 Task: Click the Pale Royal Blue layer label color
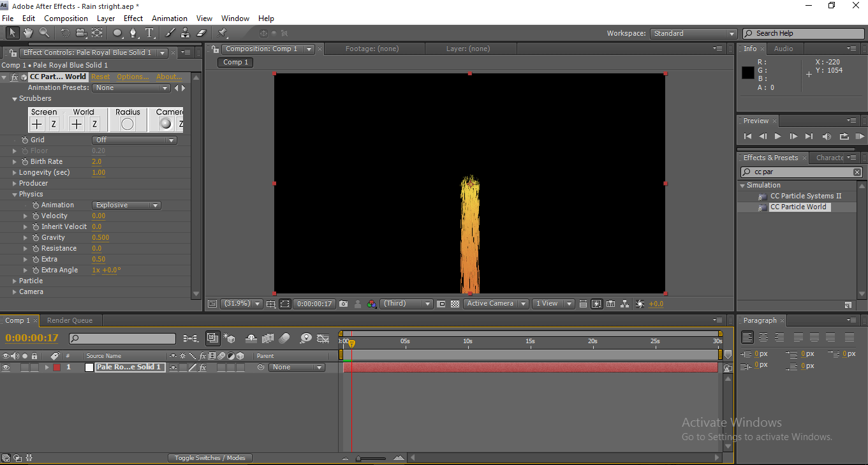coord(56,367)
